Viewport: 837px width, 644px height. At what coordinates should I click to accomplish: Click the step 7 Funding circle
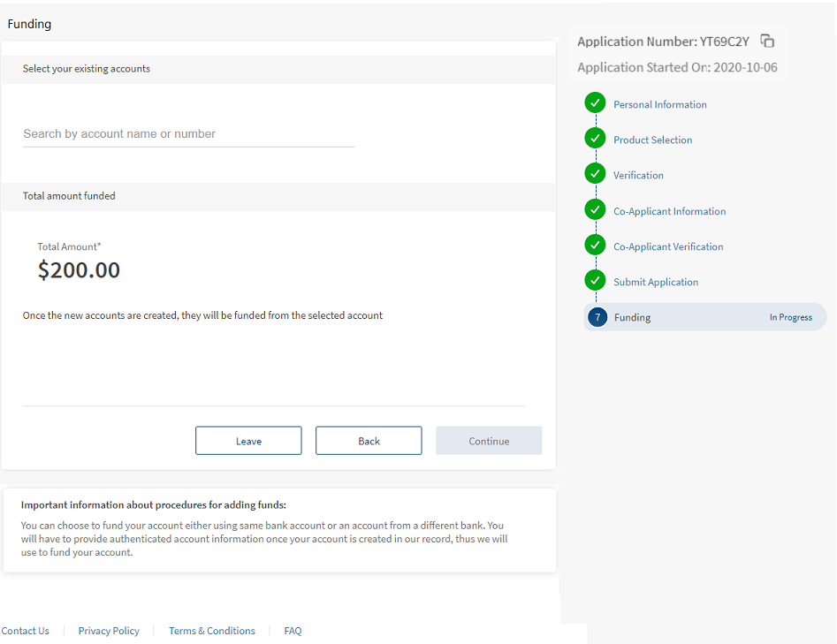click(x=597, y=317)
